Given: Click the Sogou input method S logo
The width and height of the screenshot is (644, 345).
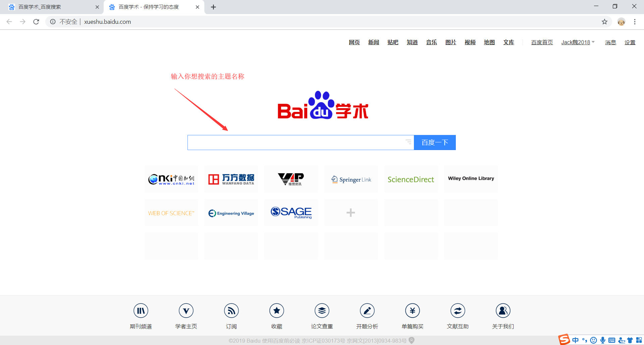Looking at the screenshot, I should [x=564, y=340].
